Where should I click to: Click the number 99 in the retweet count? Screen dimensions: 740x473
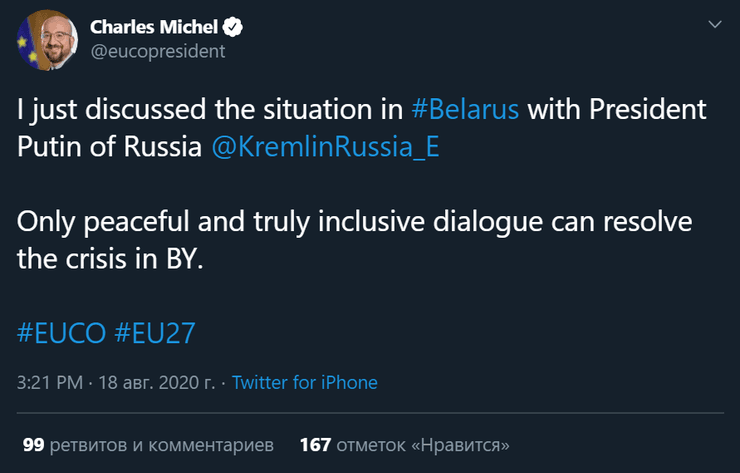click(x=33, y=443)
